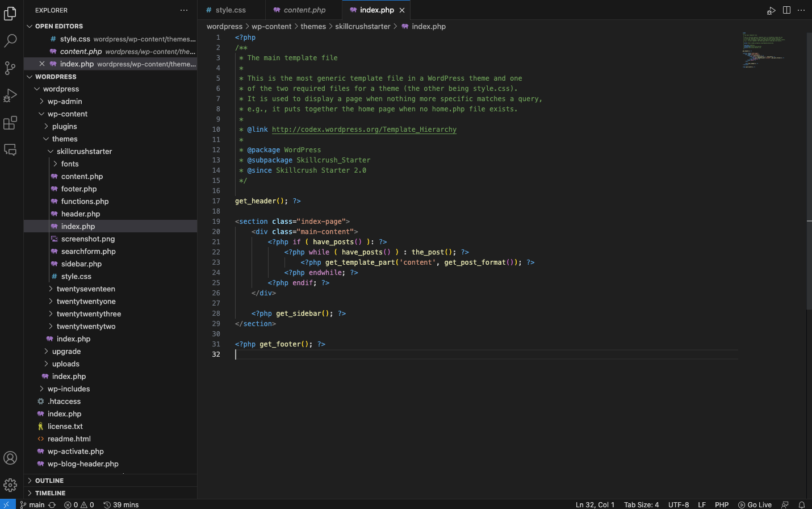This screenshot has width=812, height=509.
Task: Open the Source Control view
Action: (10, 68)
